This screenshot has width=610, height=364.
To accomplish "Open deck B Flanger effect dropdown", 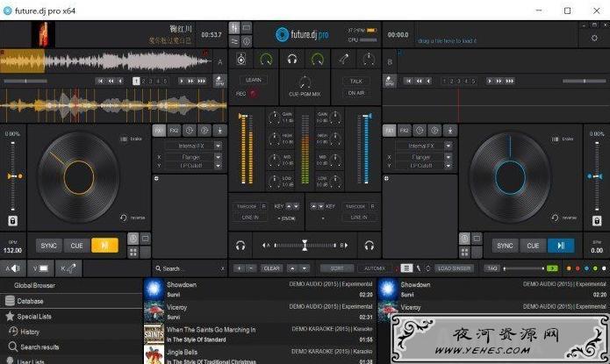I will pyautogui.click(x=449, y=157).
